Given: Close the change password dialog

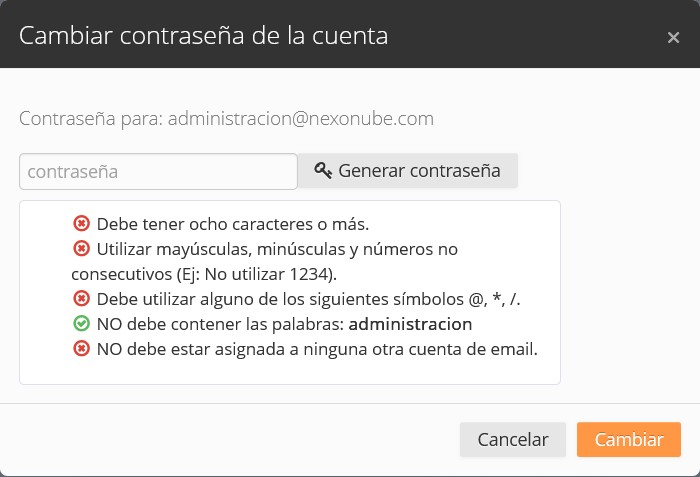Looking at the screenshot, I should click(673, 37).
